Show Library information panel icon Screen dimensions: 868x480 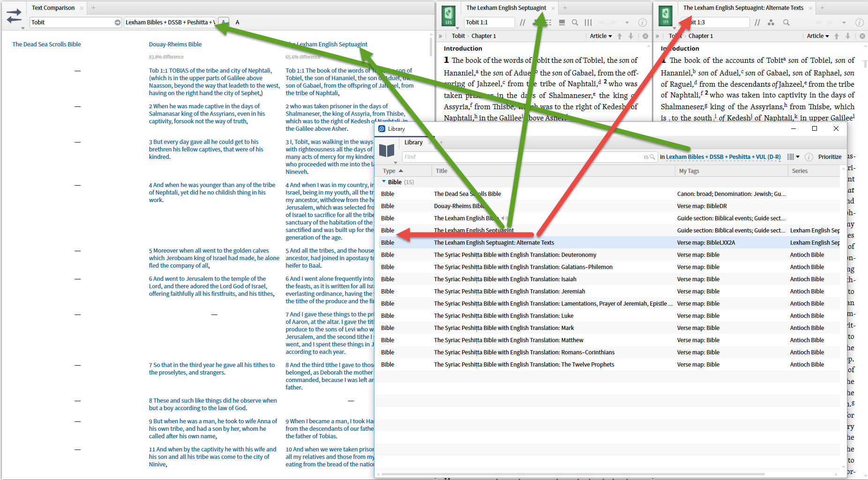point(808,157)
